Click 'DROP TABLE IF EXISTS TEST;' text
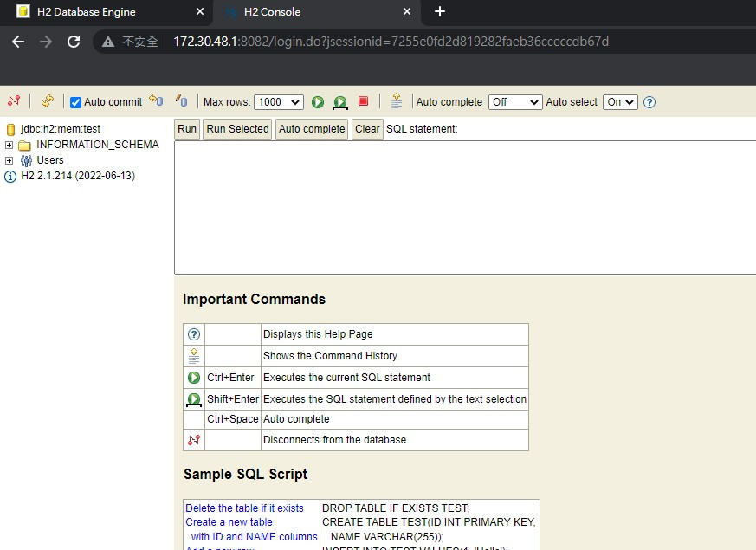This screenshot has height=550, width=756. [x=396, y=508]
